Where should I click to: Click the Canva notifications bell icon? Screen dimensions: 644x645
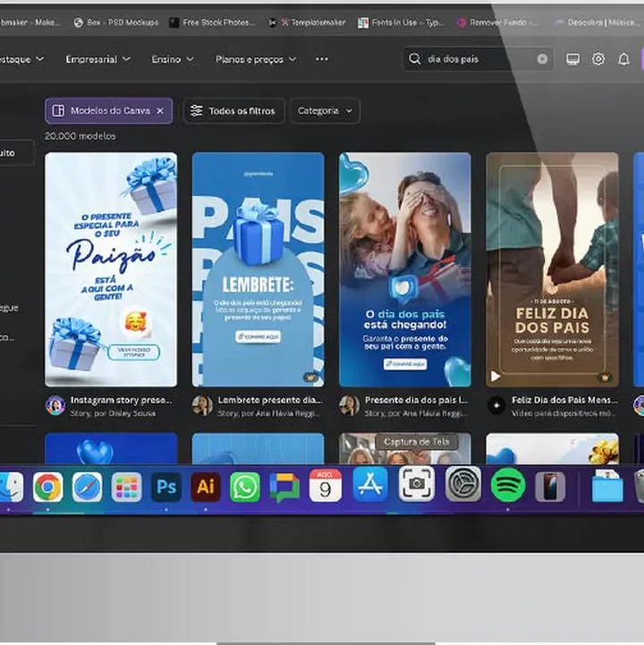coord(623,59)
